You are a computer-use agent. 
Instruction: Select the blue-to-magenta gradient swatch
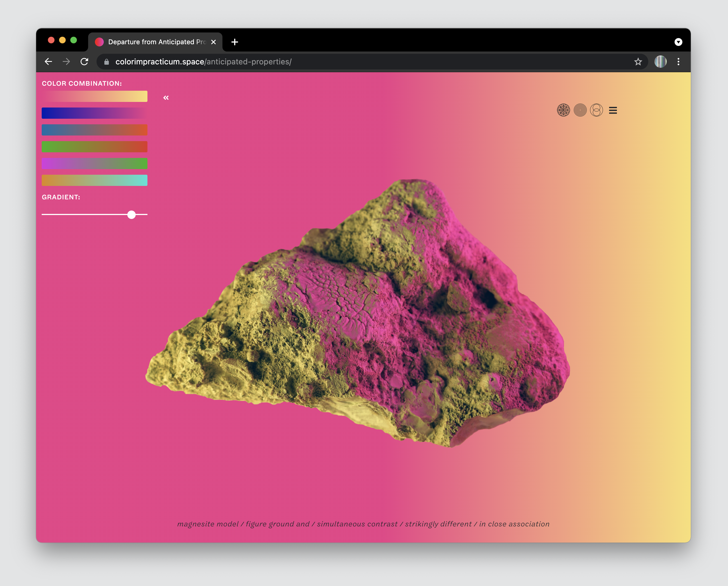coord(95,113)
